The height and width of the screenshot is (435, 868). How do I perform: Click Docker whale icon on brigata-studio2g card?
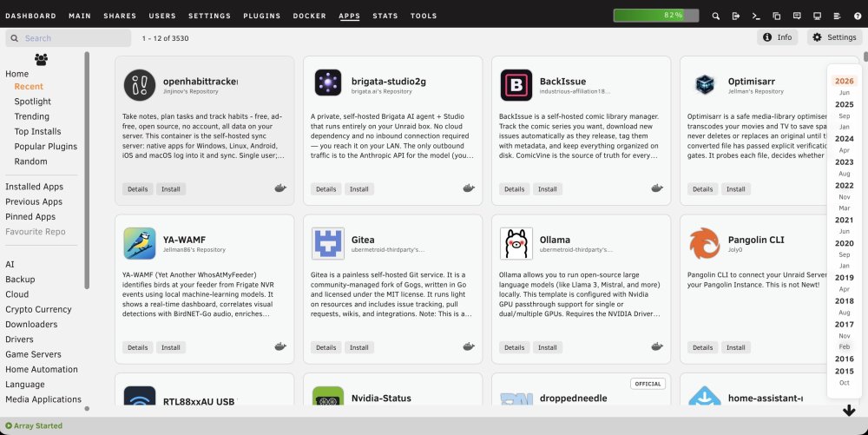(469, 188)
